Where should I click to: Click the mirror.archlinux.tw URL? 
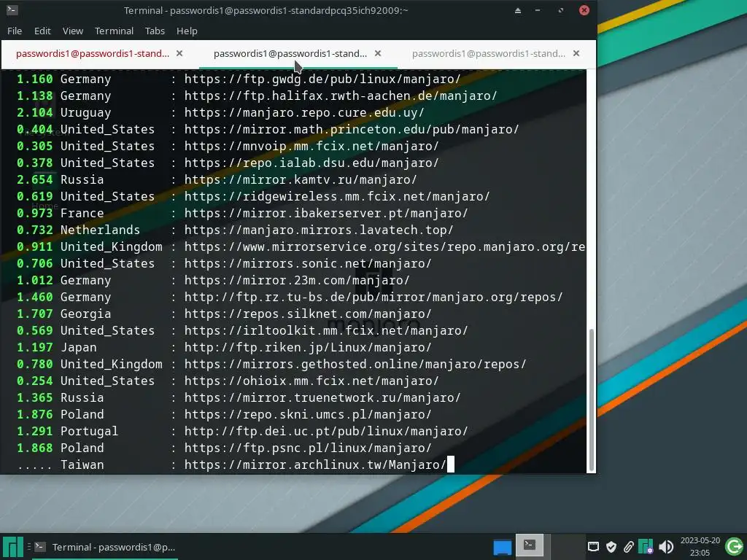315,464
